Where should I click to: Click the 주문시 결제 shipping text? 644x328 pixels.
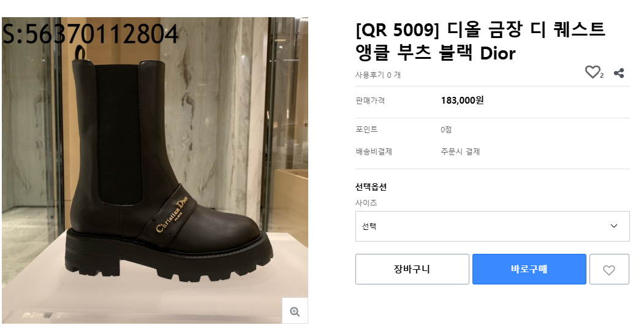460,151
